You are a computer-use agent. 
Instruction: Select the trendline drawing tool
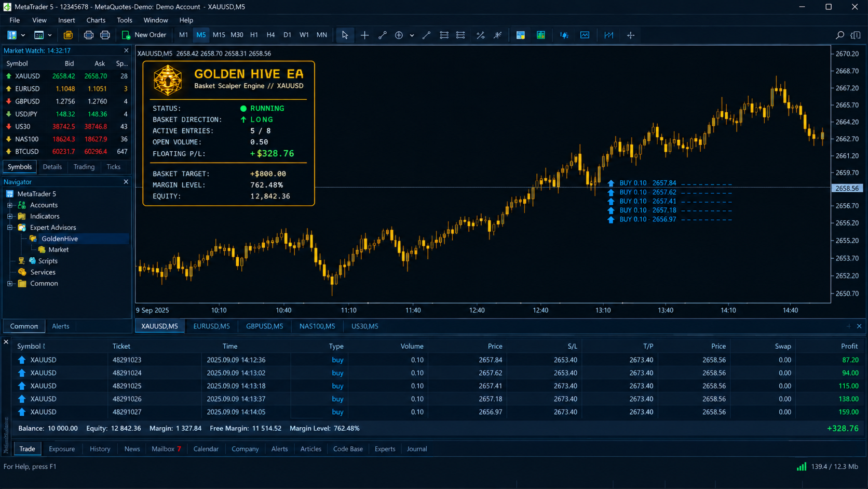click(x=382, y=35)
